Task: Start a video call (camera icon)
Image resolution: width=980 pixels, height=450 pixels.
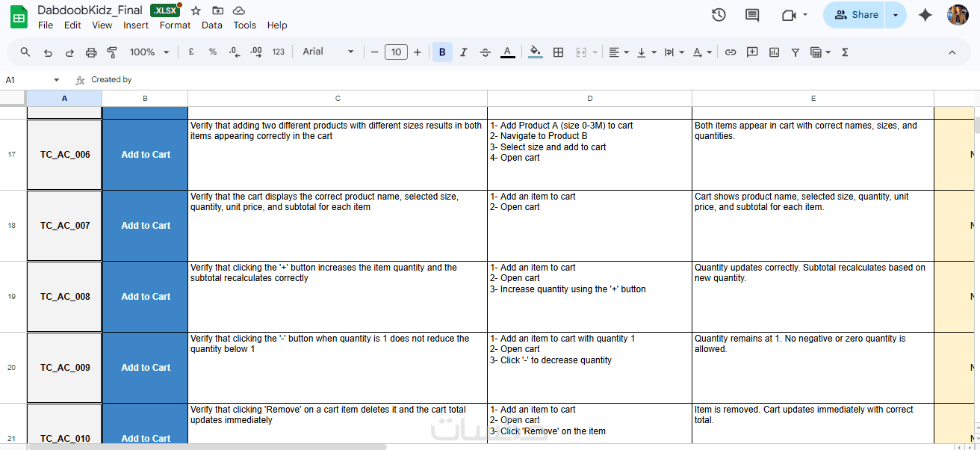Action: (789, 15)
